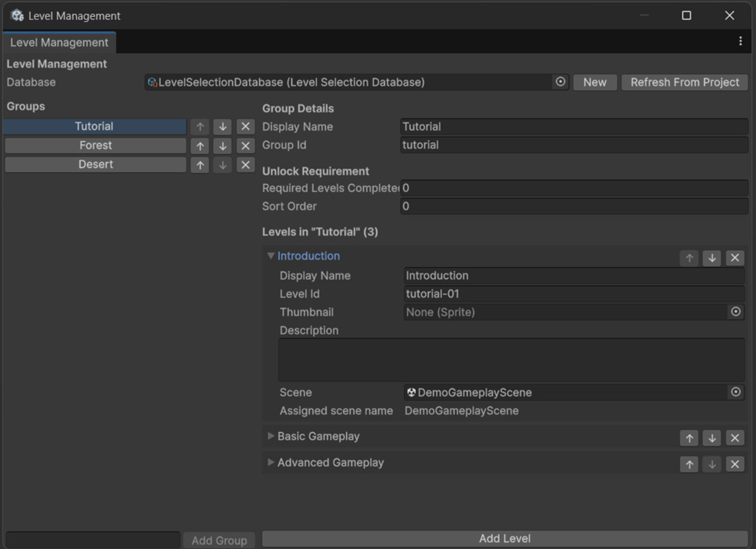The image size is (756, 549).
Task: Open object picker for Database field
Action: tap(560, 82)
